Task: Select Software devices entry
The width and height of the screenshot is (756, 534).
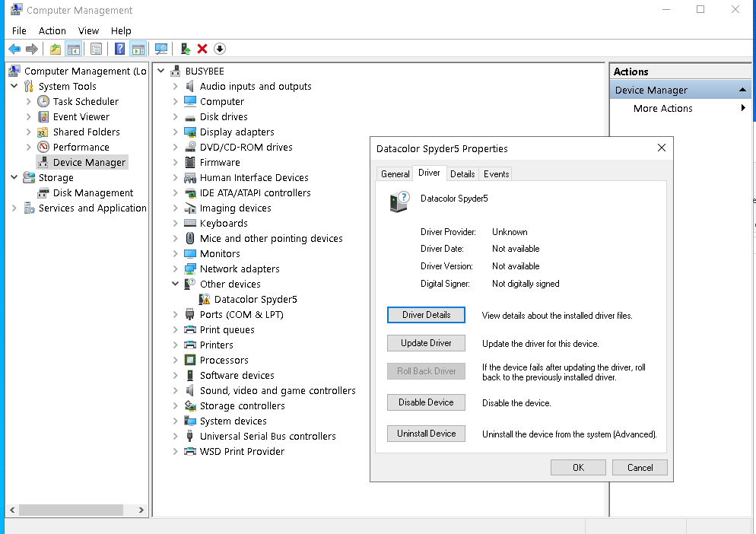Action: pyautogui.click(x=237, y=375)
